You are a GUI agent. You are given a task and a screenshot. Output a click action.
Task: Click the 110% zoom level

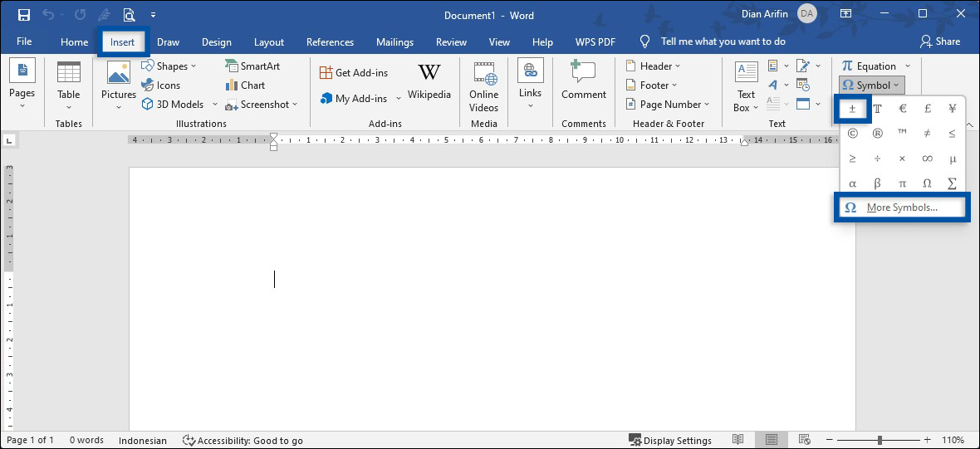click(953, 440)
